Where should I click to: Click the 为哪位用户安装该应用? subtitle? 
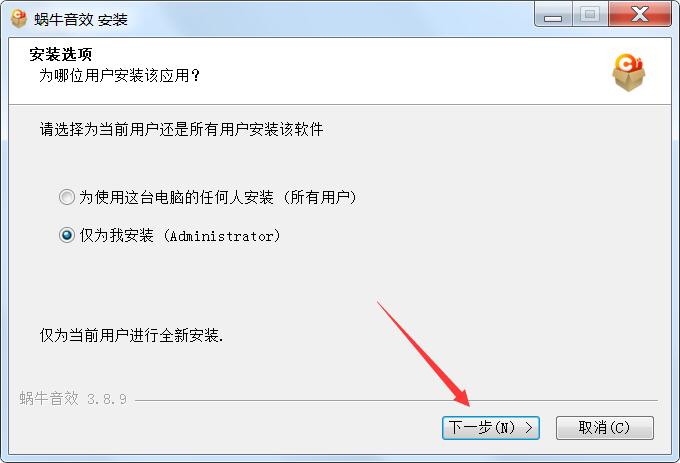[119, 75]
